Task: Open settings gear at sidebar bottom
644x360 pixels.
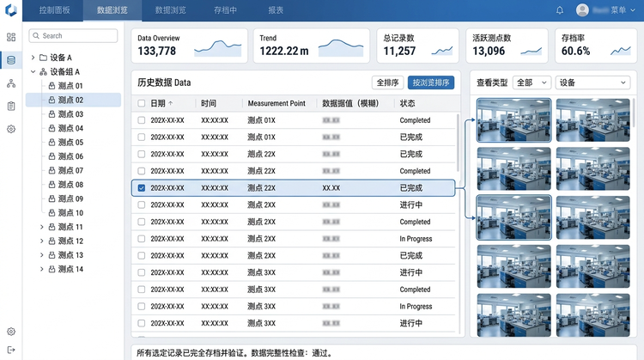Action: click(x=11, y=332)
